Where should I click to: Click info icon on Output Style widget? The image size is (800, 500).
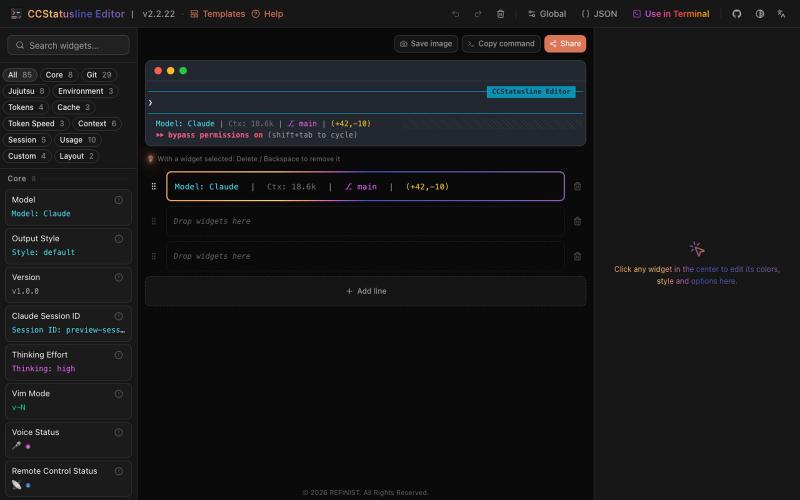118,239
